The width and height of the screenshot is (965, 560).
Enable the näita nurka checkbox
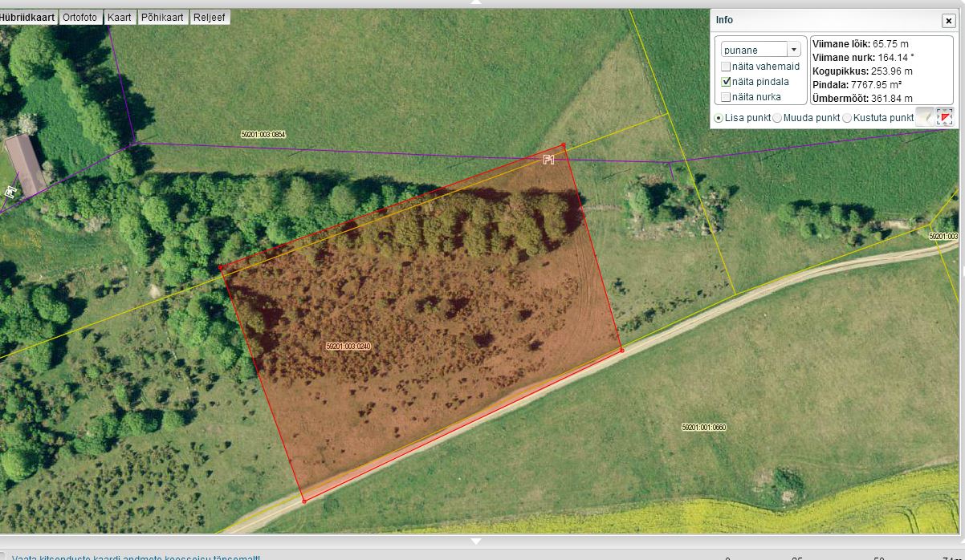727,97
